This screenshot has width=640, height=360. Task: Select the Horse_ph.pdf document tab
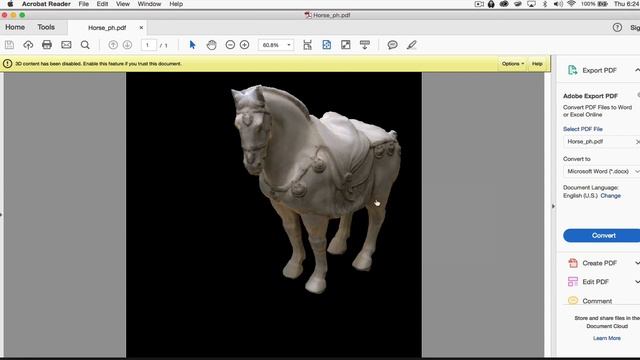pos(107,28)
